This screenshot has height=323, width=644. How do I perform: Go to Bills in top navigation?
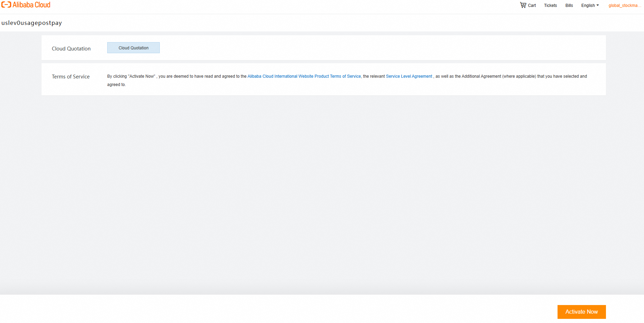click(x=569, y=6)
